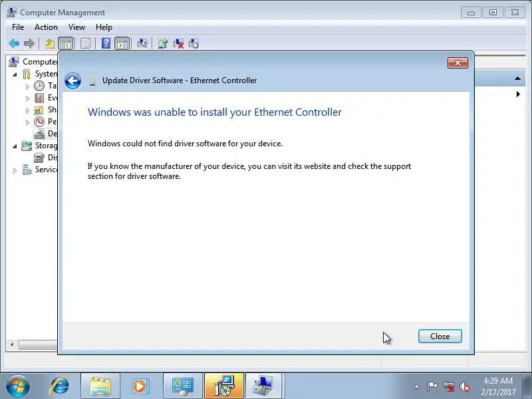Click the heading 'Windows was unable to install your Ethernet Controller'
This screenshot has height=399, width=532.
tap(215, 112)
